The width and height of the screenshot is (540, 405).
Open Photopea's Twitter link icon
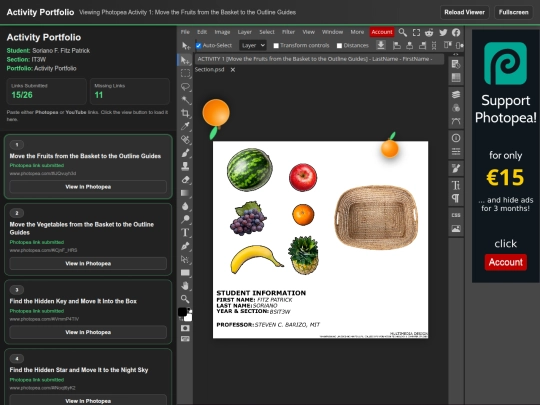click(443, 32)
